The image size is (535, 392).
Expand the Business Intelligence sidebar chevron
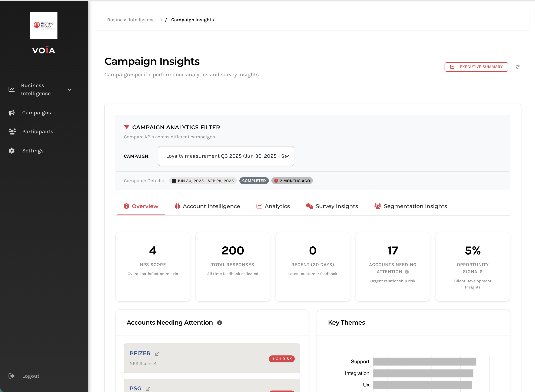tap(69, 89)
